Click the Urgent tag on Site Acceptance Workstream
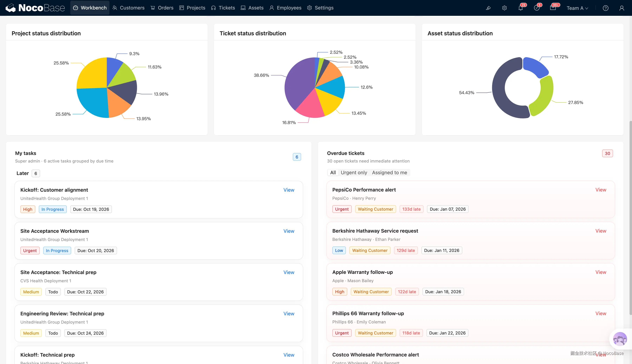The width and height of the screenshot is (632, 364). click(x=30, y=251)
